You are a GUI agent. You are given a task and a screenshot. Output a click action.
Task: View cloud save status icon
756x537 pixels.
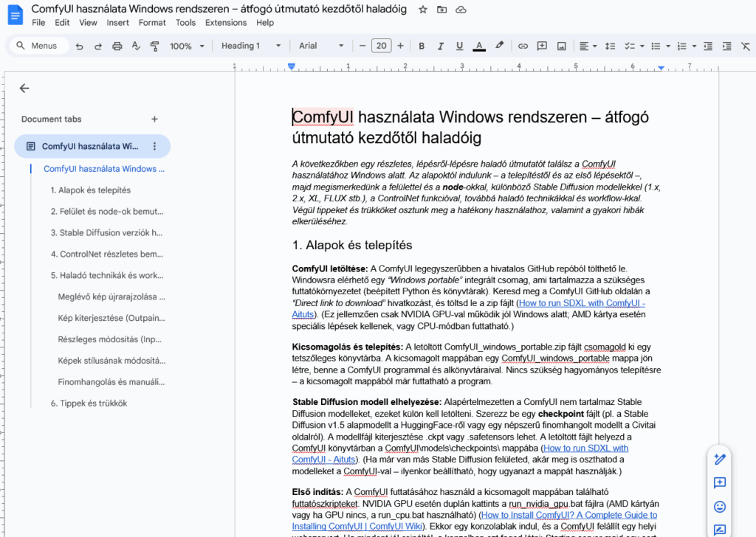(x=461, y=10)
